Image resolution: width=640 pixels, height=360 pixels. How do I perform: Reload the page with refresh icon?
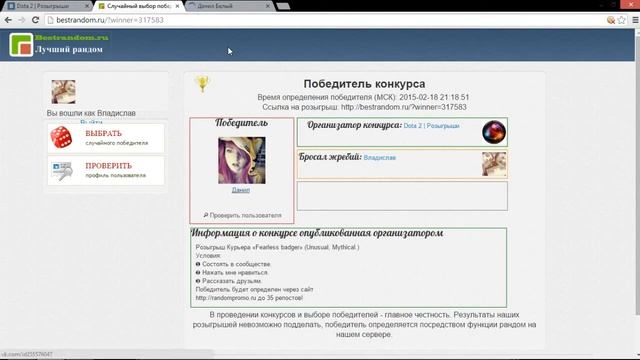(36, 20)
